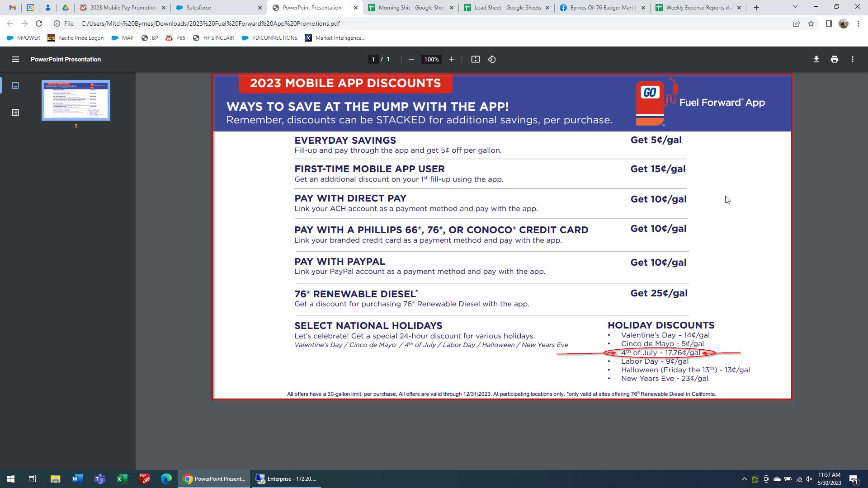This screenshot has width=868, height=488.
Task: Open Chrome side panel
Action: pos(829,23)
